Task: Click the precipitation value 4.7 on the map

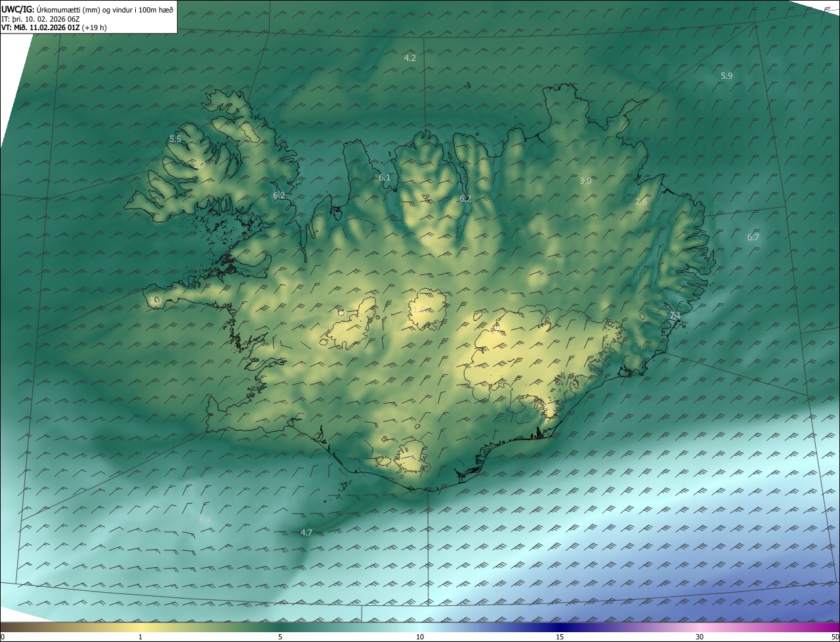Action: pos(306,532)
